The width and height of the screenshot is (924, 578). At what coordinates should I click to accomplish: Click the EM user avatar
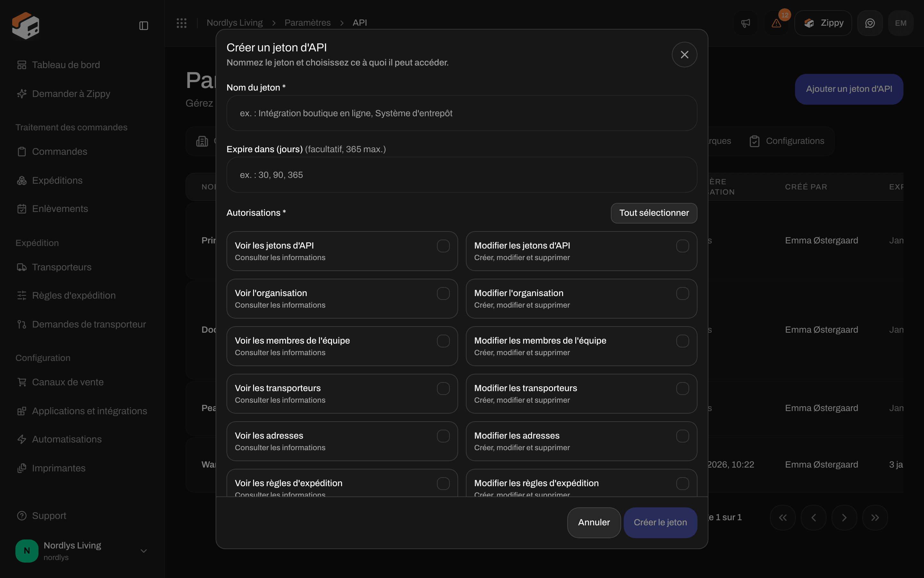901,23
